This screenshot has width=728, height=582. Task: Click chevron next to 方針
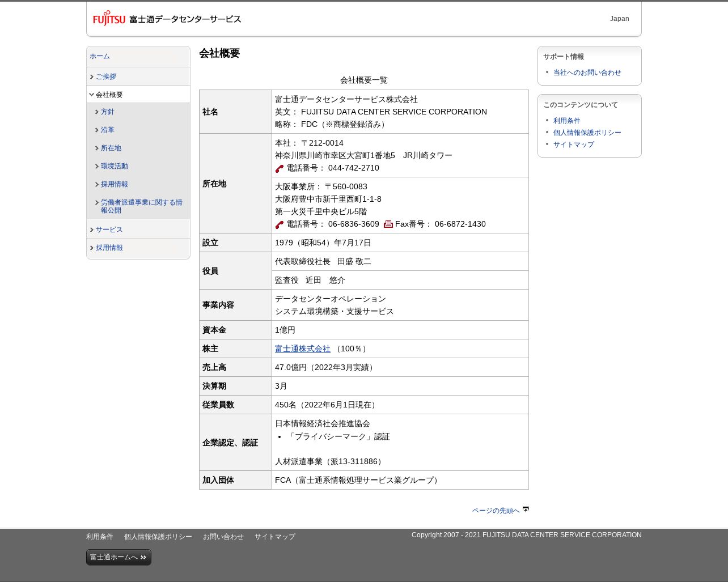(97, 112)
